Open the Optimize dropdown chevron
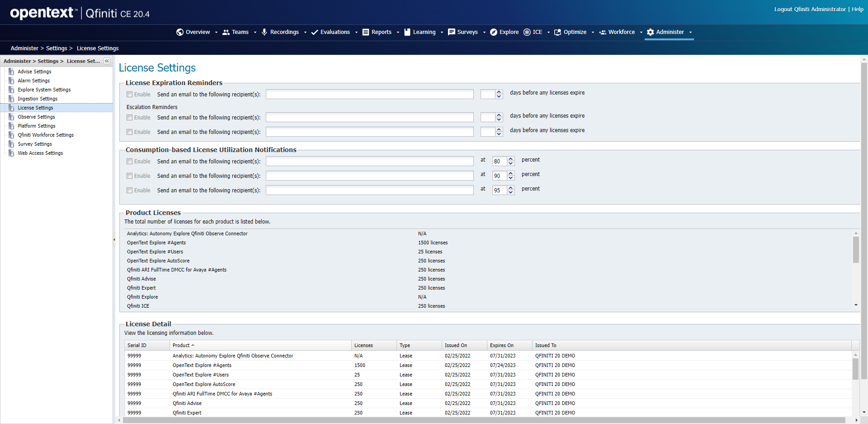This screenshot has height=424, width=868. [x=593, y=32]
